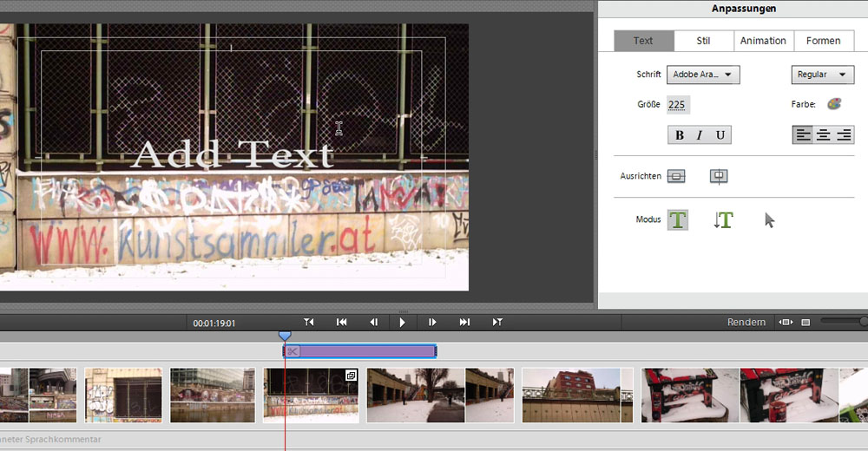Select the vertical text tool mode
868x451 pixels.
(x=723, y=219)
